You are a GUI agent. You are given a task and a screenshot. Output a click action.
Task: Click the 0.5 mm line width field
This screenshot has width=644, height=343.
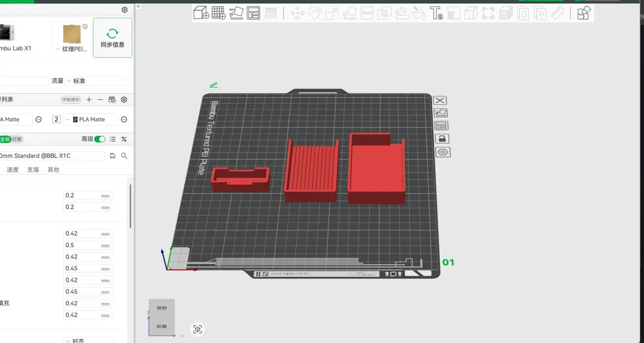[x=88, y=245]
